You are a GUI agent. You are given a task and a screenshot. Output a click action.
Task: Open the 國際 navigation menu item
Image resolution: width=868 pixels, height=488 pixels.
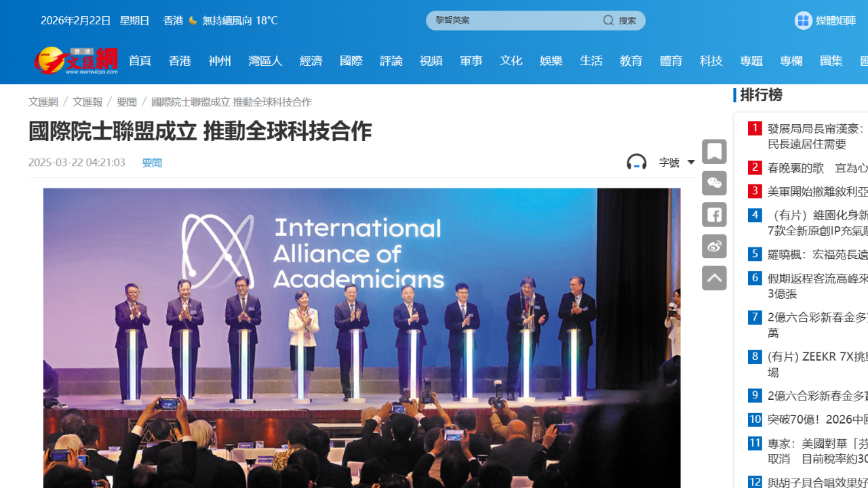tap(351, 61)
